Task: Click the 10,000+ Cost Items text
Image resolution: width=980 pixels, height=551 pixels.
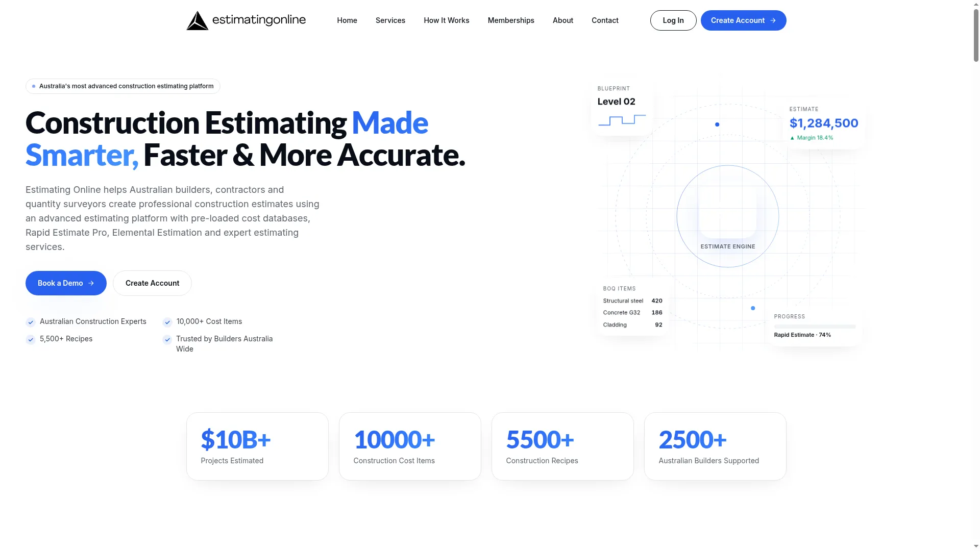Action: point(209,321)
